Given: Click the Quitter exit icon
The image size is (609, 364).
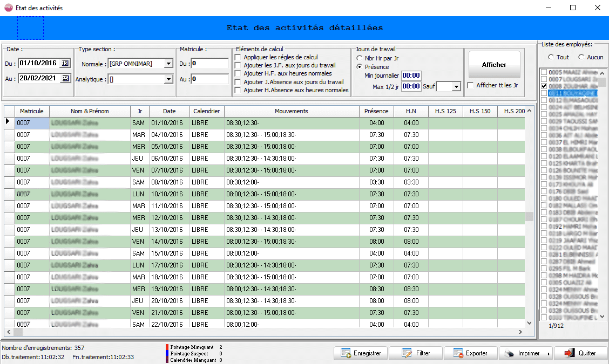Looking at the screenshot, I should (x=570, y=353).
